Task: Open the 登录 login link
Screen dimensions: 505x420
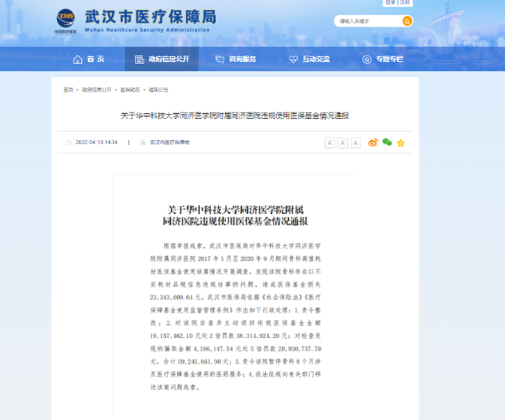Action: coord(391,3)
